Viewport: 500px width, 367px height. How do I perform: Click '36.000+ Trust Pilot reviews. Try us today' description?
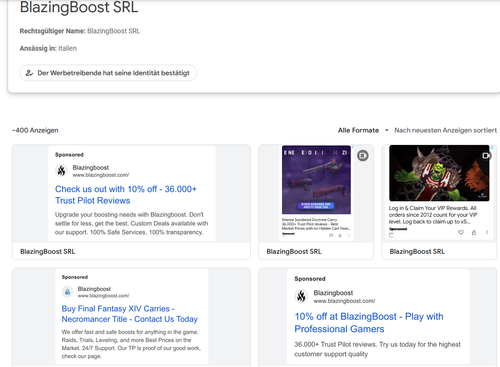pos(377,349)
